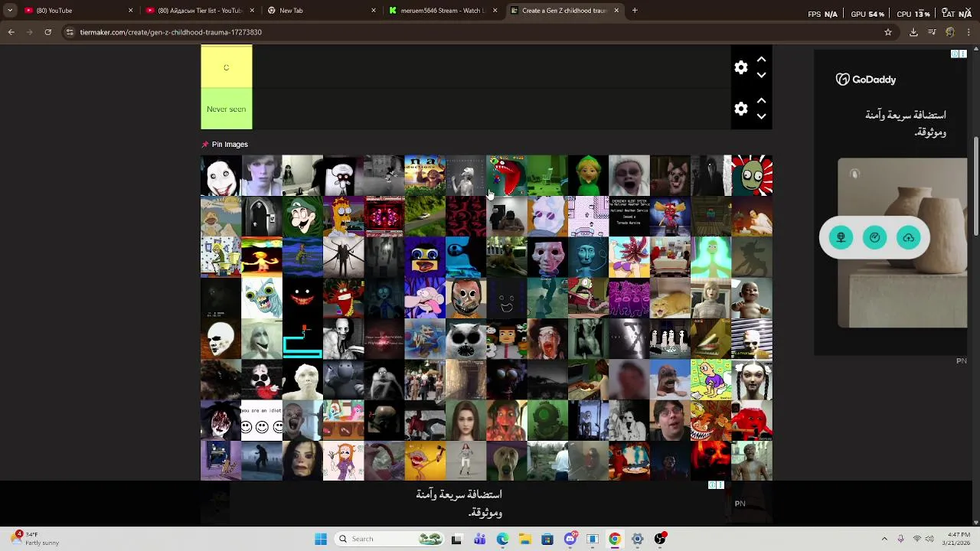The height and width of the screenshot is (551, 980).
Task: Click the globe icon in GoDaddy ad
Action: 841,237
